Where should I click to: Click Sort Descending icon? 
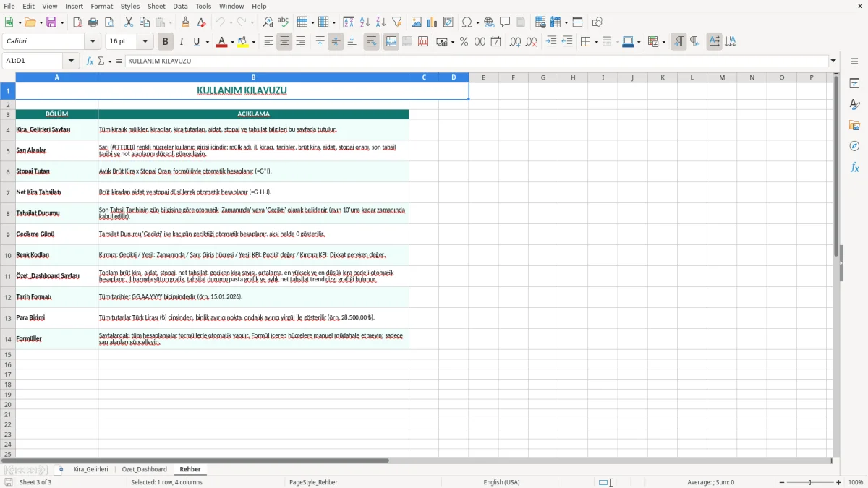[x=381, y=22]
